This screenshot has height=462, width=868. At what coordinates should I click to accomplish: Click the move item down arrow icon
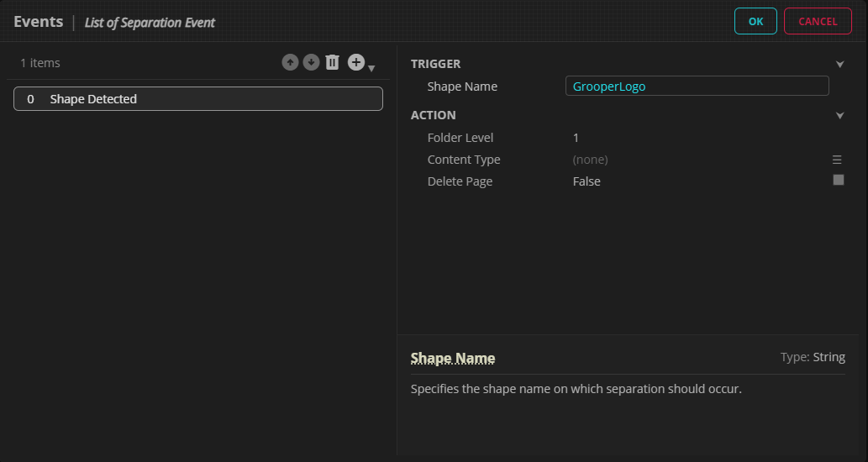click(x=311, y=63)
